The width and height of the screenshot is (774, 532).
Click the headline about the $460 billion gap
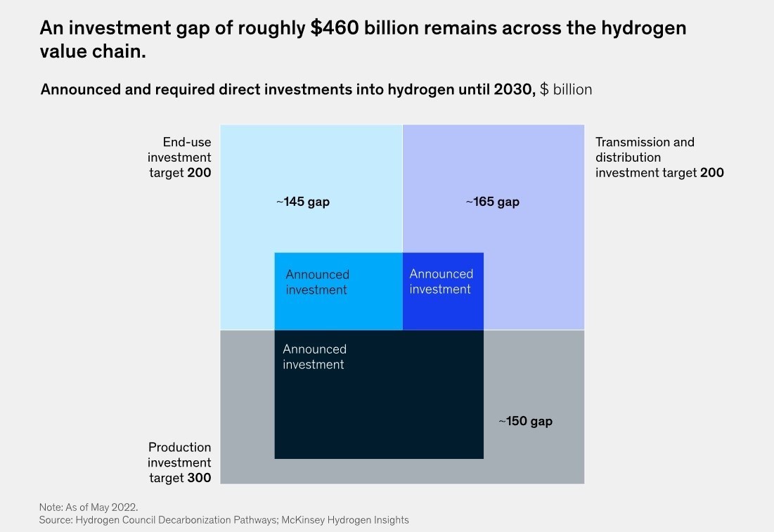[x=362, y=39]
